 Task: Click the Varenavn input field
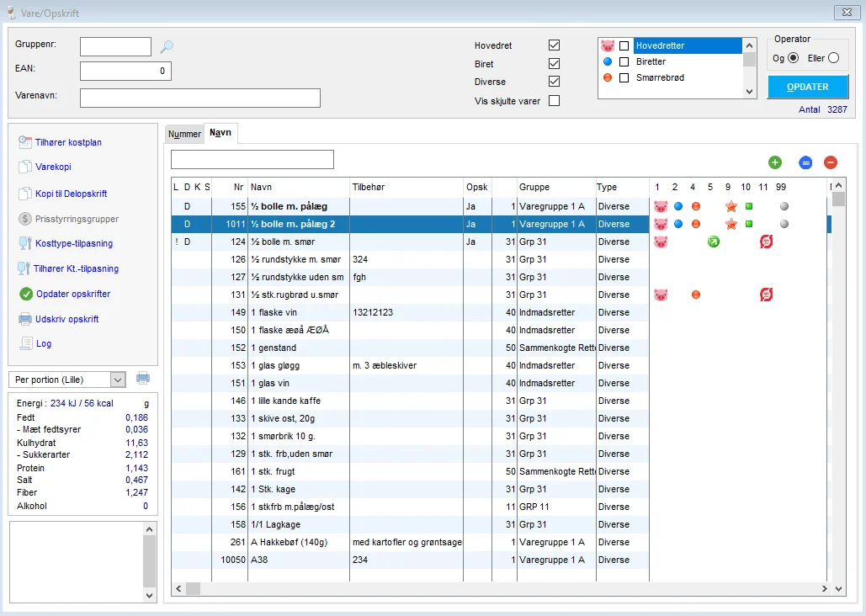click(x=199, y=98)
